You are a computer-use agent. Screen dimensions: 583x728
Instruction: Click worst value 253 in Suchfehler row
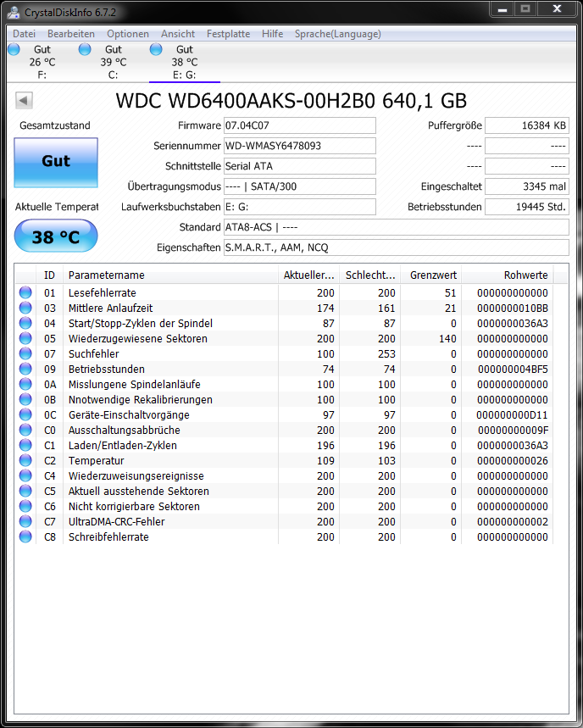[386, 354]
